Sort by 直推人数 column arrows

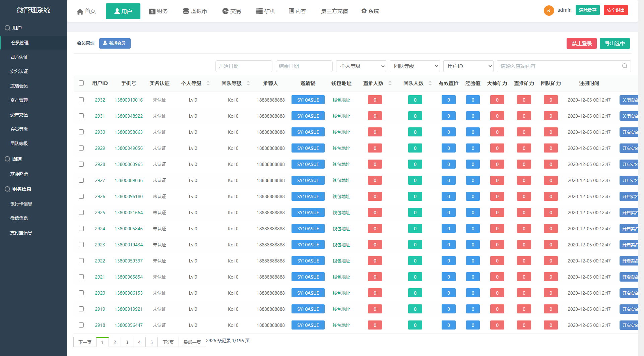[x=390, y=83]
